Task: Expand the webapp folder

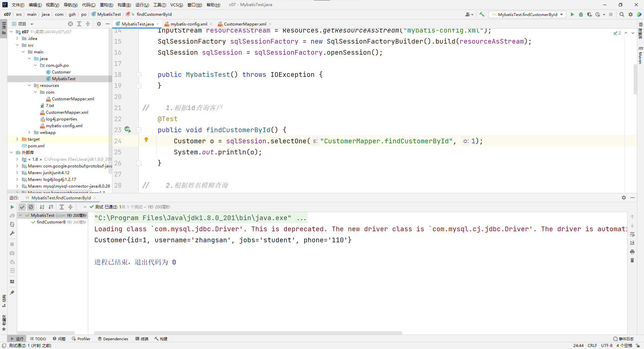Action: (x=29, y=132)
